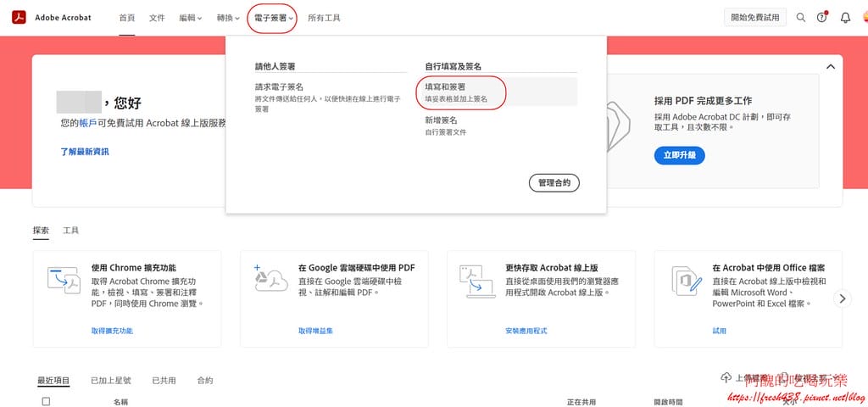868x407 pixels.
Task: Click the 在 Acrobat 中使用 Office 檔案 title
Action: (769, 268)
